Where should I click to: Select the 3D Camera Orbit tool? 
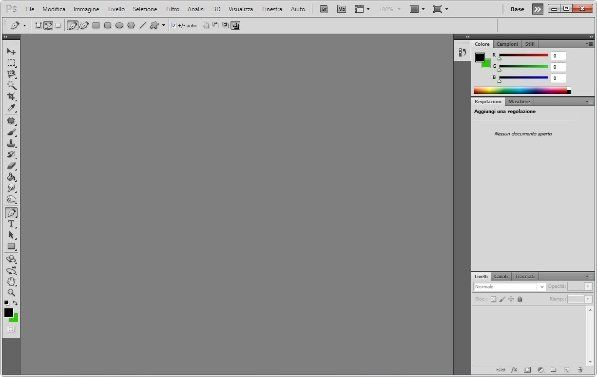[x=11, y=271]
